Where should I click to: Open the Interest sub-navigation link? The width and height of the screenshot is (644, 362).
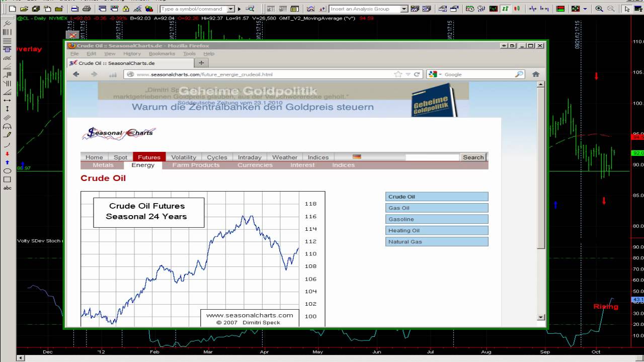tap(302, 165)
